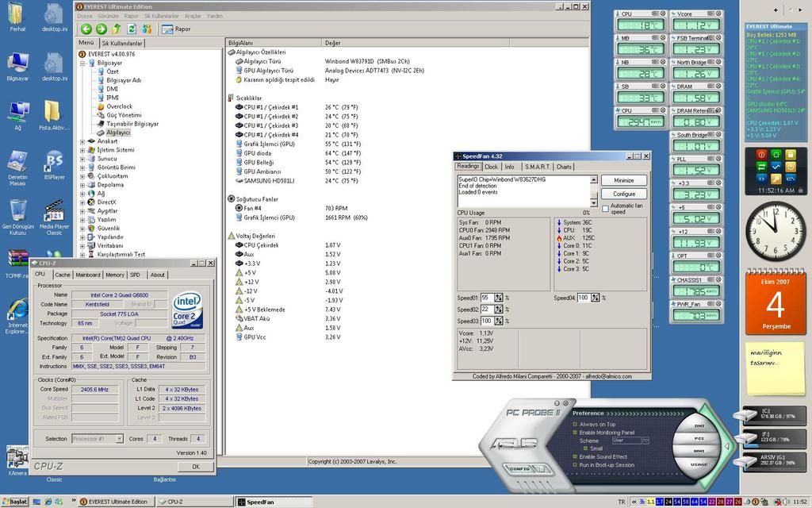812x508 pixels.
Task: Select Overclock in the EVEREST tree
Action: point(119,106)
